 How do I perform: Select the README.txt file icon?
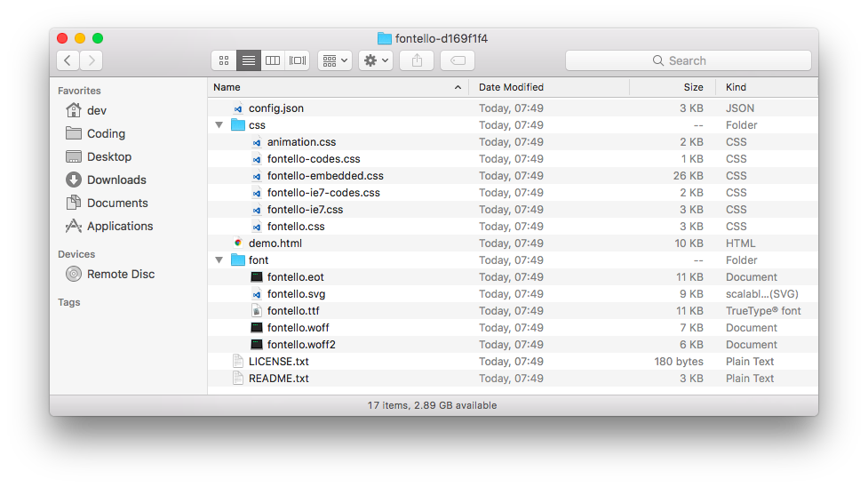238,379
